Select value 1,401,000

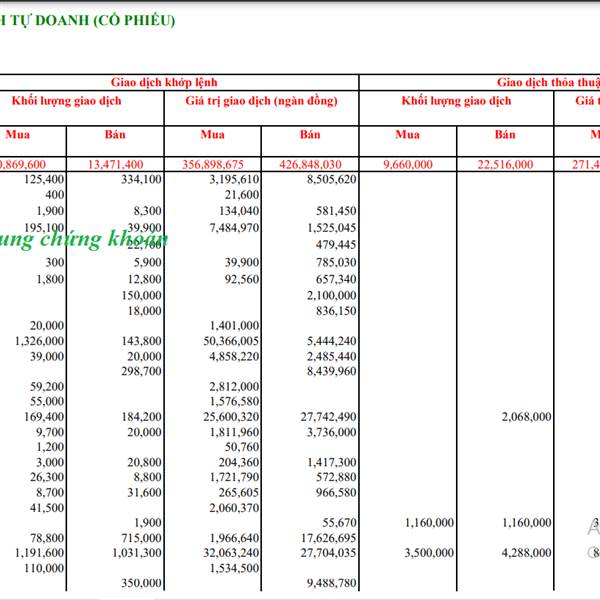pyautogui.click(x=234, y=326)
